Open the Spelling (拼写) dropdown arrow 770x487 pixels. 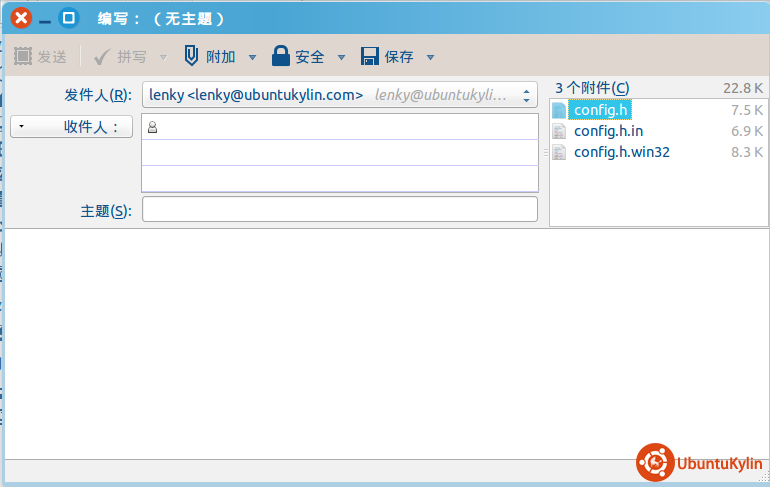(x=163, y=57)
